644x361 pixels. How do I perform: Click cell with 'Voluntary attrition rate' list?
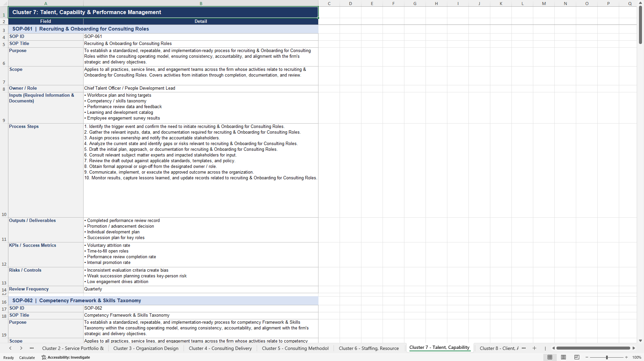(201, 255)
